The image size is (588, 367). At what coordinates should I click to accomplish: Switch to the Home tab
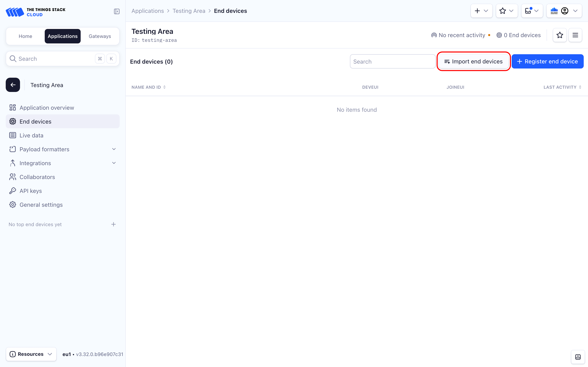(25, 36)
